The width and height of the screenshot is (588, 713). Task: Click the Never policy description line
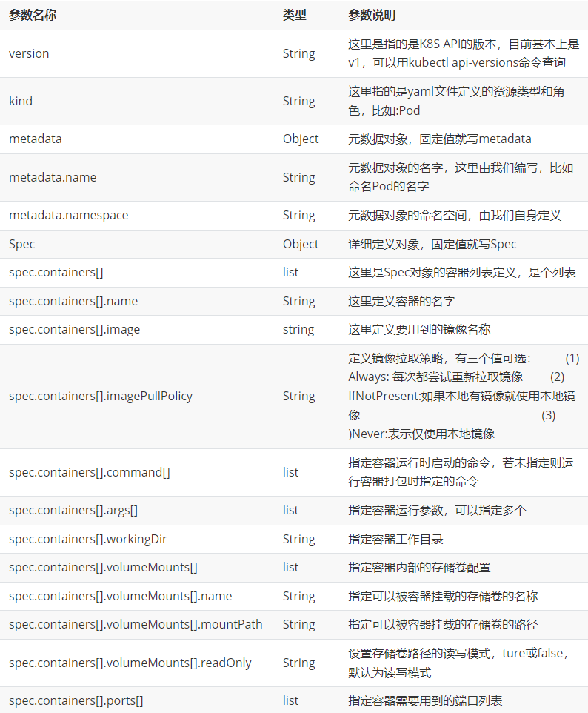tap(421, 434)
